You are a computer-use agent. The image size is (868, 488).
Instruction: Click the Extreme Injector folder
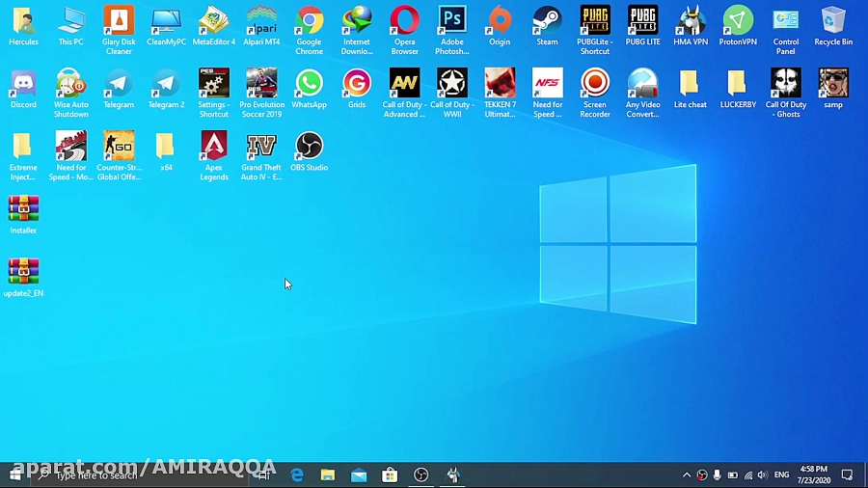[x=23, y=156]
